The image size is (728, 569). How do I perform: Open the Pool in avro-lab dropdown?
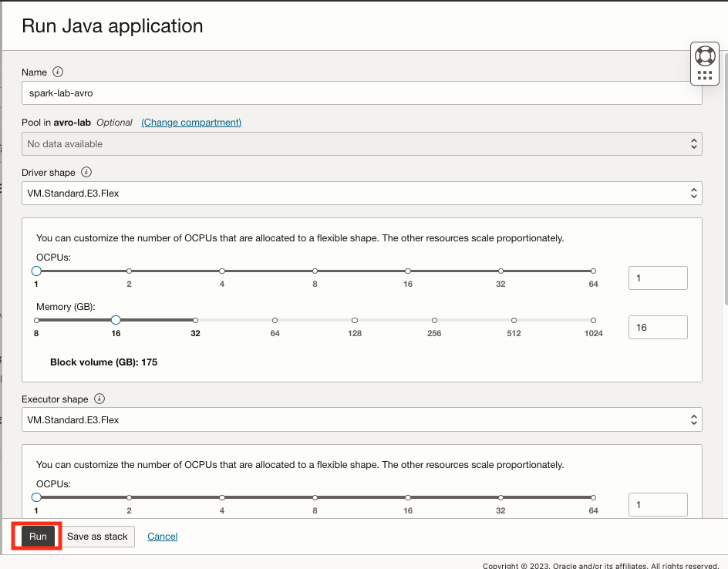(x=362, y=144)
